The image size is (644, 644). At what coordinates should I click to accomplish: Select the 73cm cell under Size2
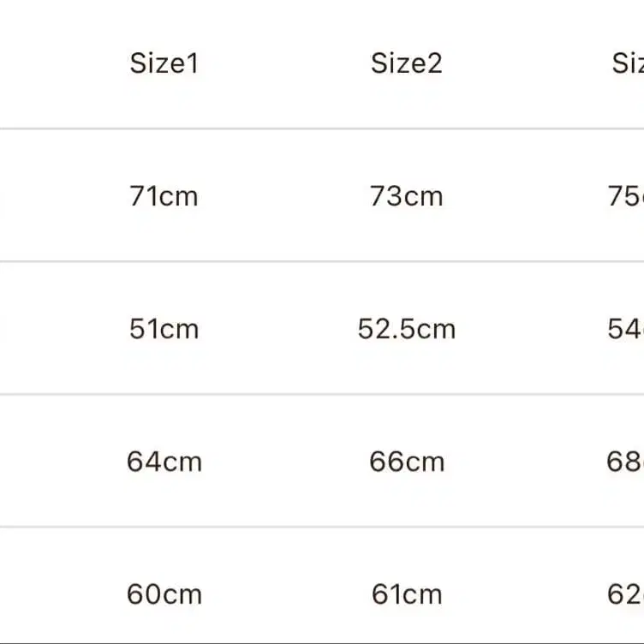[406, 196]
